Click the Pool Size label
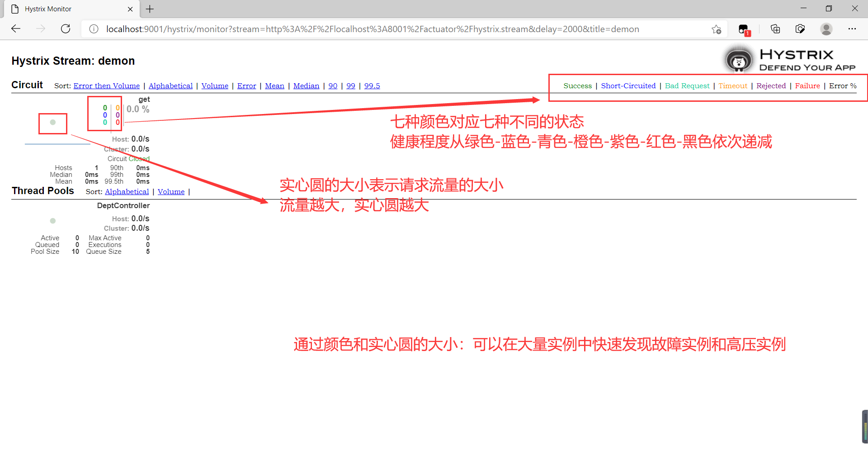 click(x=45, y=252)
